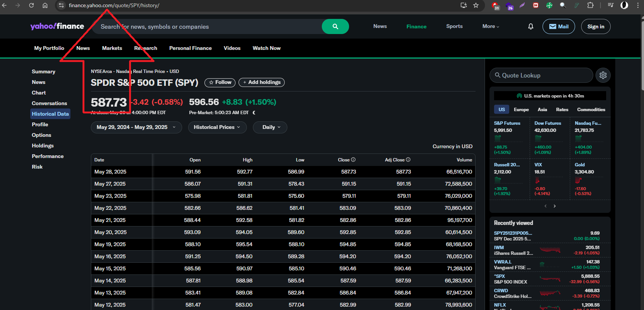This screenshot has width=644, height=310.
Task: Open Yahoo Mail button
Action: 559,26
